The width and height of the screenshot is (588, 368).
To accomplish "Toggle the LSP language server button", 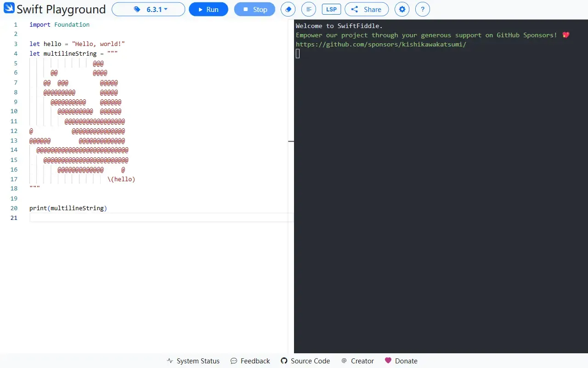I will click(331, 9).
